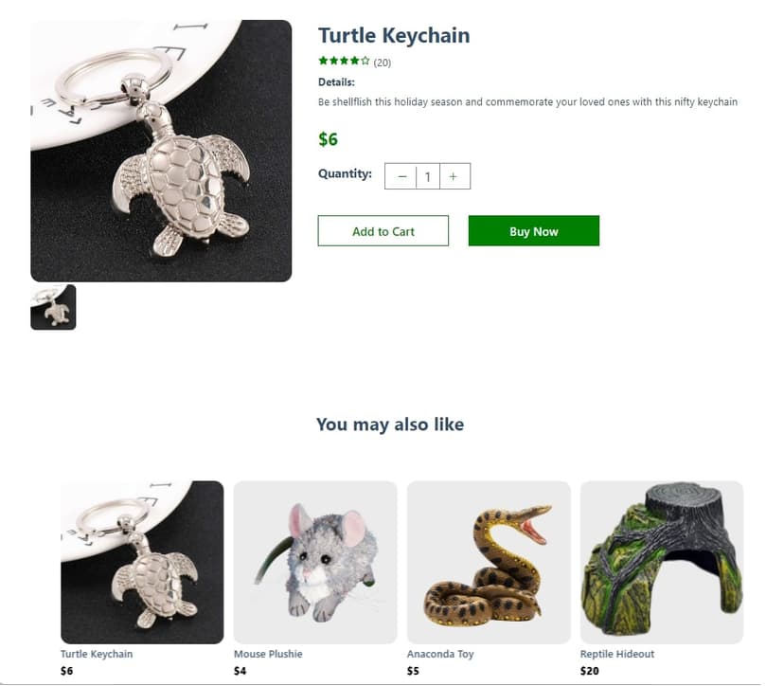Screen dimensions: 784x686
Task: Click the minus quantity button
Action: [x=401, y=176]
